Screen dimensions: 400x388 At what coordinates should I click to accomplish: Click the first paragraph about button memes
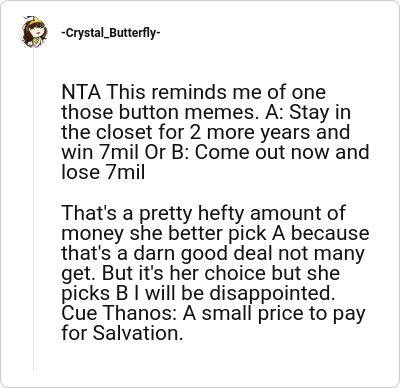point(215,132)
